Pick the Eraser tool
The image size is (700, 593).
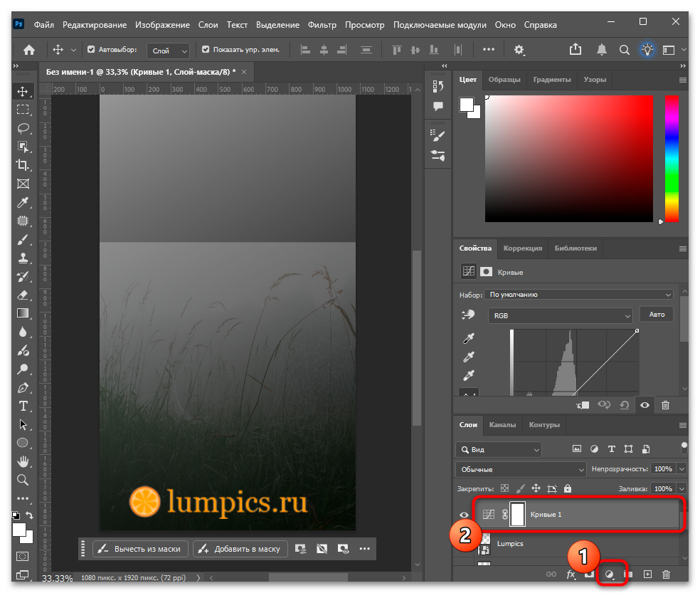23,295
